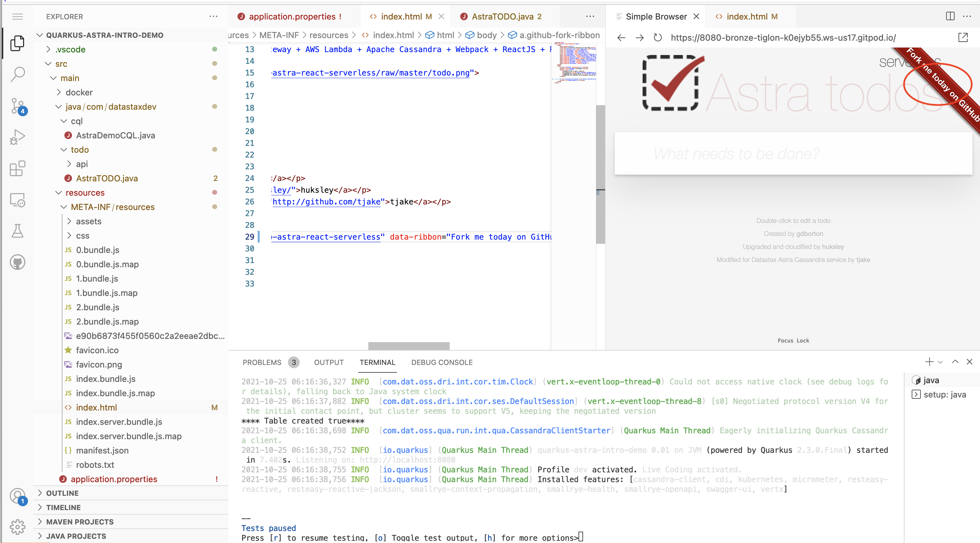Reload the Simple Browser page
The width and height of the screenshot is (980, 543).
coord(657,38)
